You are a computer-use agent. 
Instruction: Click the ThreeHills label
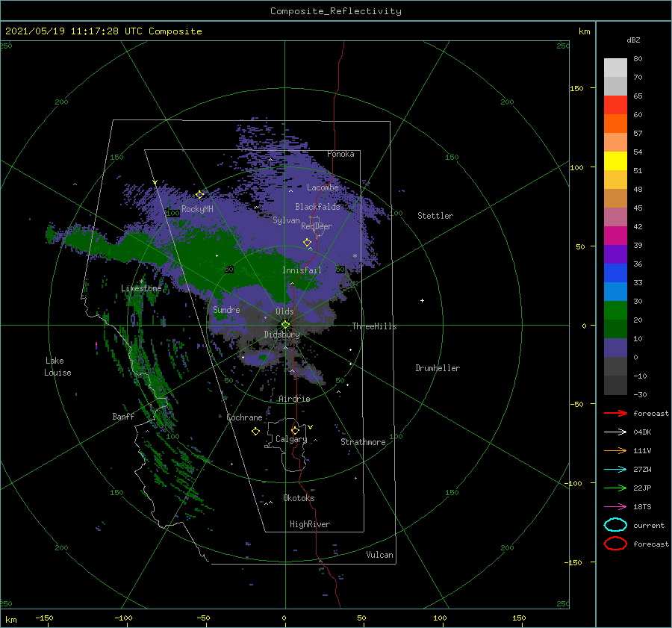(x=374, y=326)
